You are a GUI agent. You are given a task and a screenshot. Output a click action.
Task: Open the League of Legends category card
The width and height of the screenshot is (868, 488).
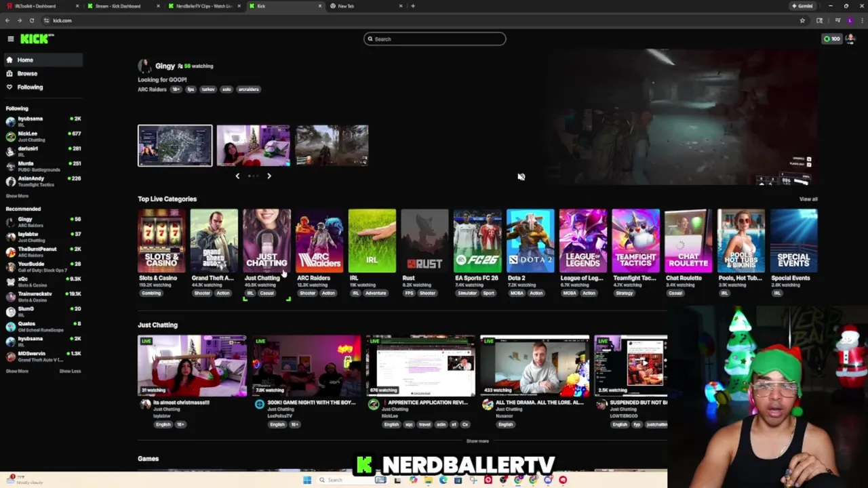583,241
